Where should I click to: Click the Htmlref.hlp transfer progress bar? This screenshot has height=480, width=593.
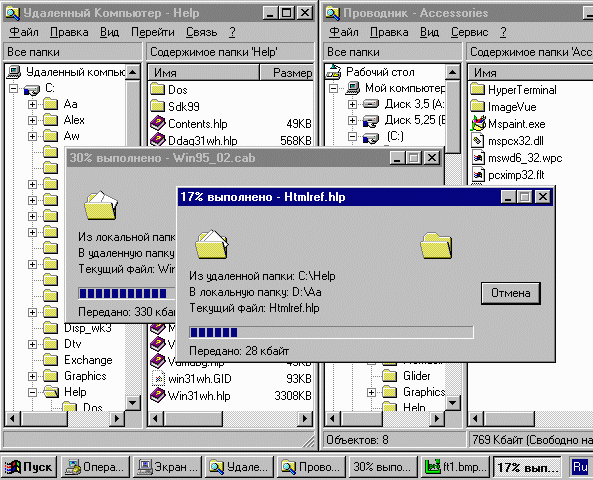pos(331,332)
